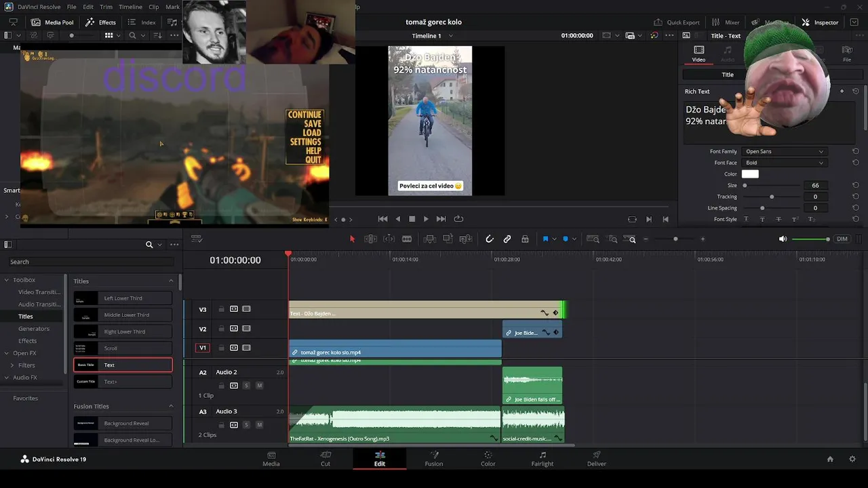Toggle position lock padlock in timeline toolbar
Viewport: 868px width, 488px height.
pyautogui.click(x=525, y=239)
